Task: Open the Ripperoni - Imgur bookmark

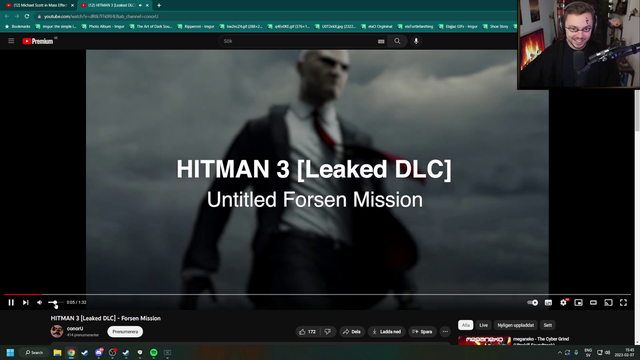Action: coord(196,27)
